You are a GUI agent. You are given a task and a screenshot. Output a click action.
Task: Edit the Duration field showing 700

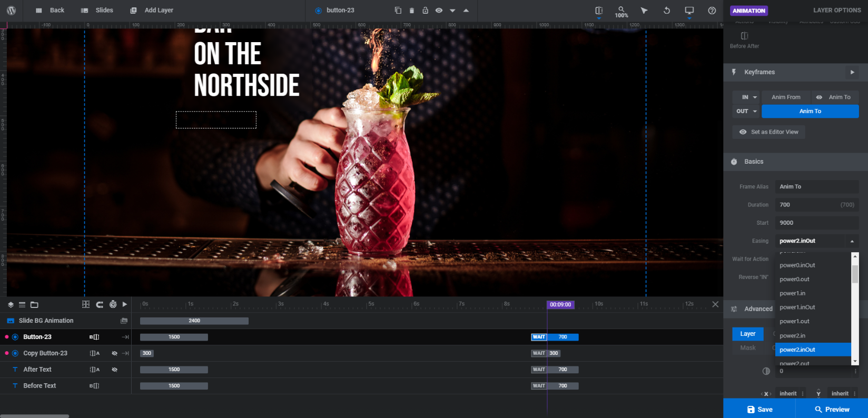[816, 205]
